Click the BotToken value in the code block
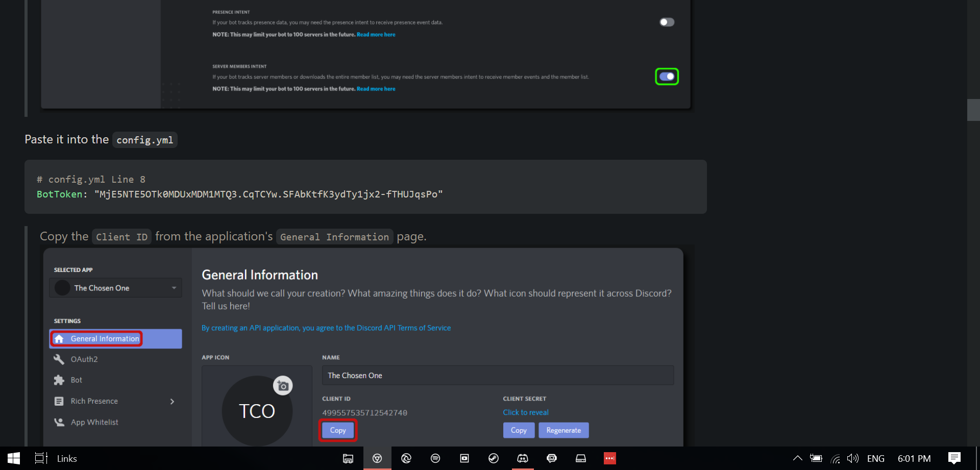This screenshot has width=980, height=470. tap(268, 194)
